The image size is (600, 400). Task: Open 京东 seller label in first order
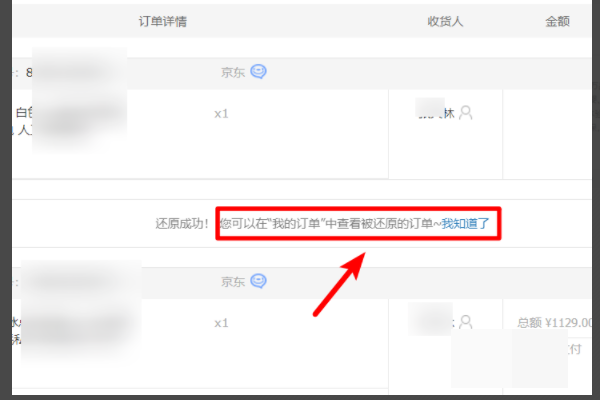tap(233, 72)
